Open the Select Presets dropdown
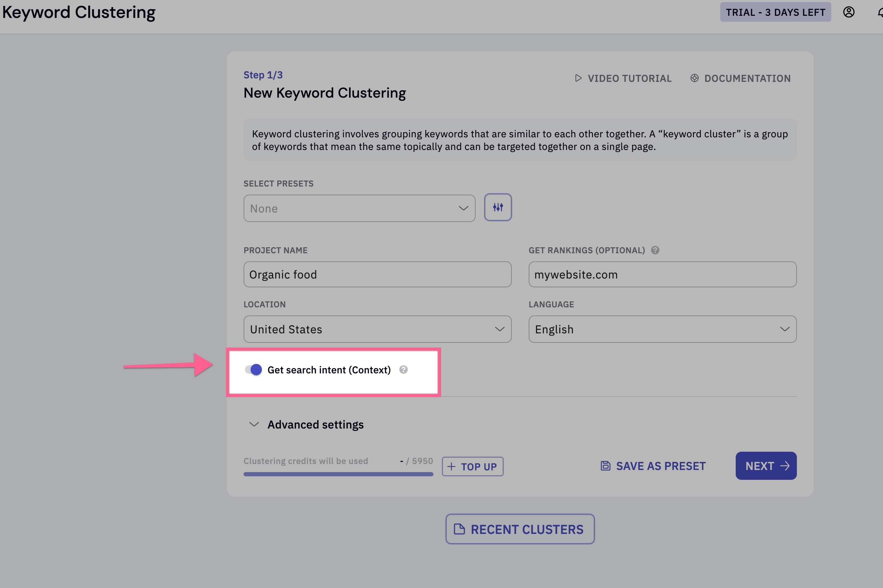The image size is (883, 588). coord(359,208)
